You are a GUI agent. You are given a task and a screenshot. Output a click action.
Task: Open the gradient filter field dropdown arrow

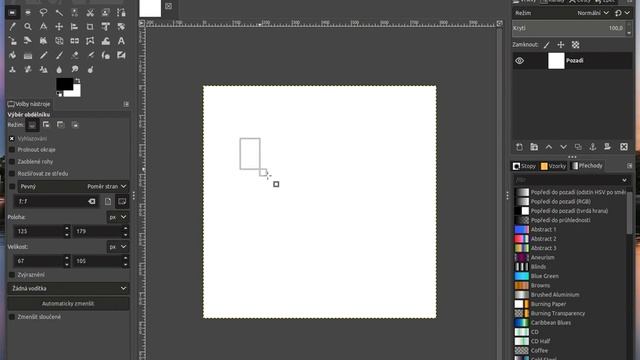coord(624,180)
